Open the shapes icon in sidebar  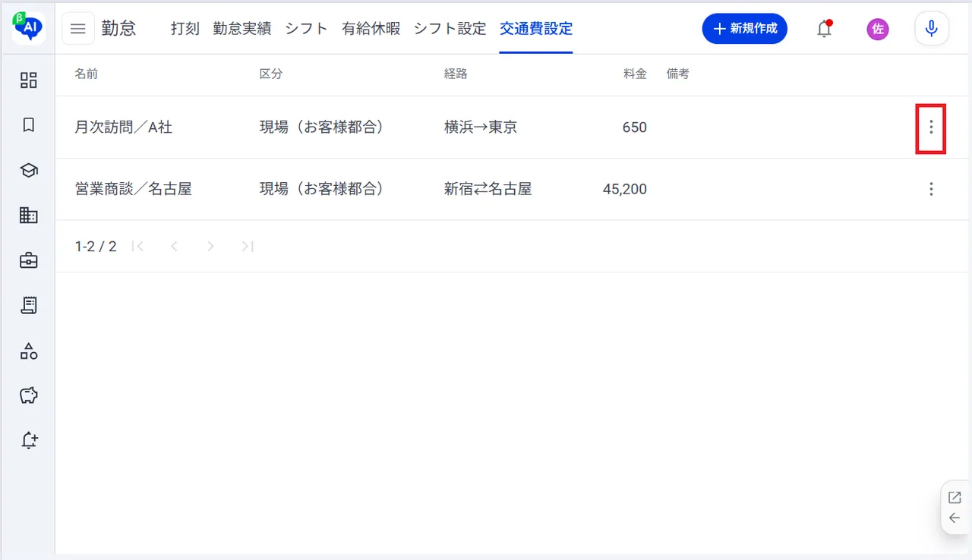tap(29, 351)
